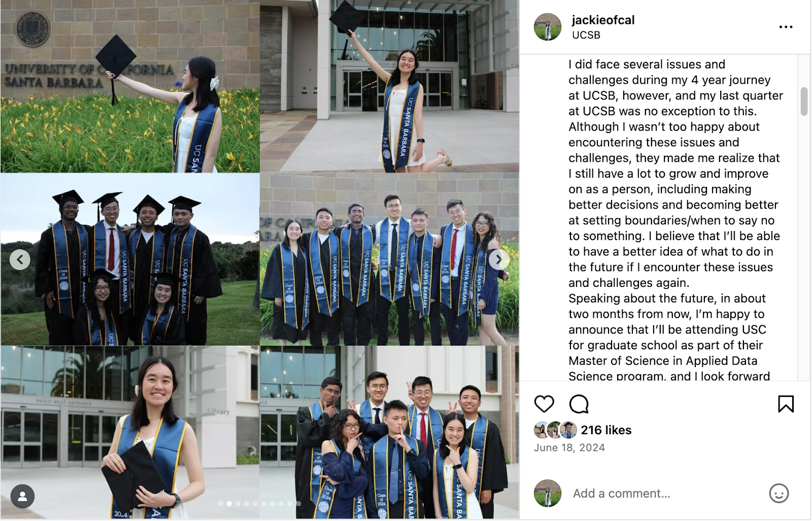Go to previous photo with left arrow
This screenshot has height=521, width=812.
click(20, 259)
